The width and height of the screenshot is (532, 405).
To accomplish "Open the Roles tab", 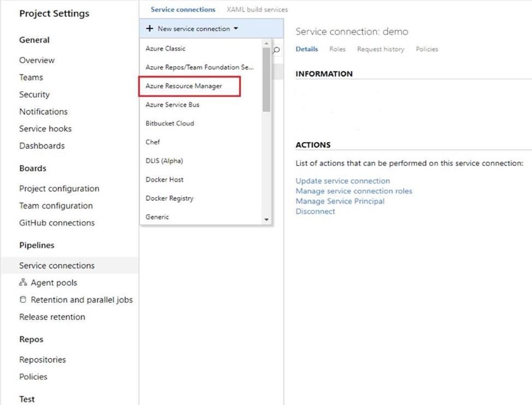I will click(x=337, y=49).
